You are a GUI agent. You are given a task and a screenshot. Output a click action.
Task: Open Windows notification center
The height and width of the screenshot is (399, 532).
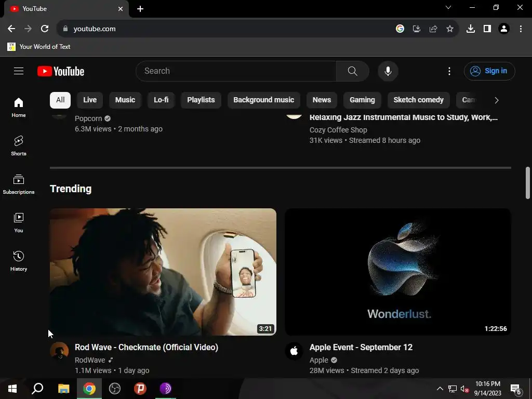(x=516, y=389)
